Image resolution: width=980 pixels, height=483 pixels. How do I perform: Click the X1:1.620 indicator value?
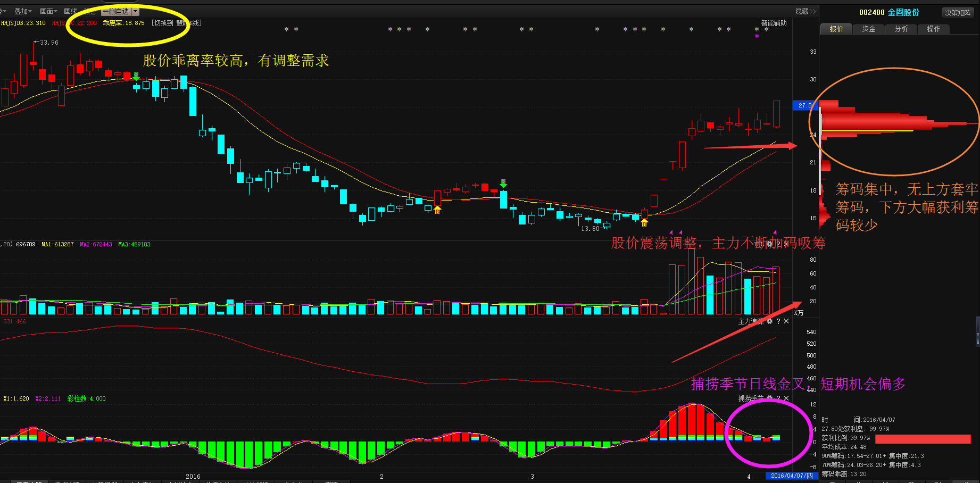(x=16, y=398)
